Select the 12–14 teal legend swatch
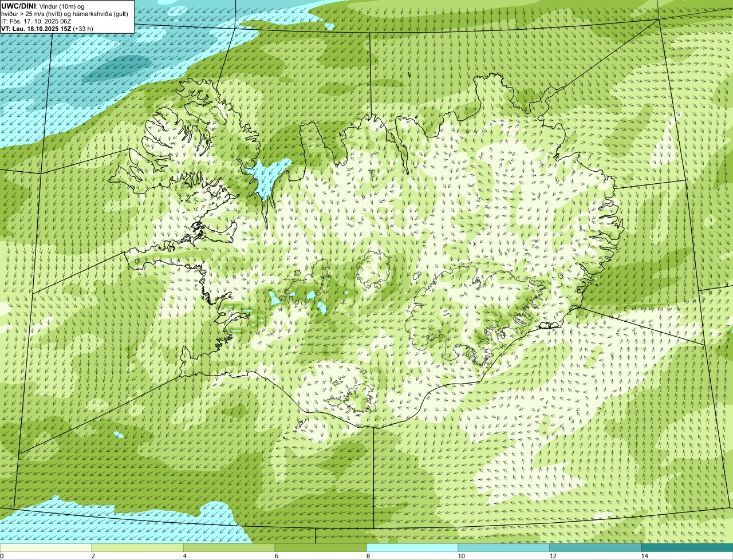Screen dimensions: 733x560 (x=596, y=547)
